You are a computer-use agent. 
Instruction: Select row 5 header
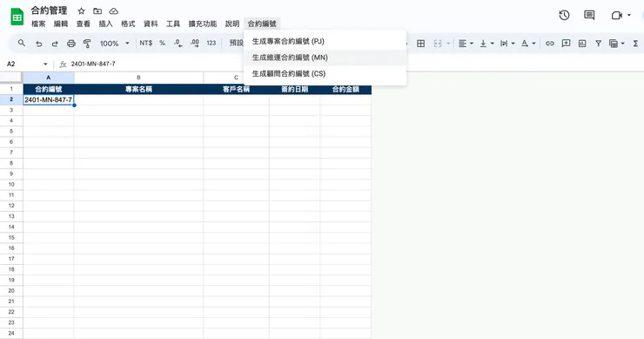(x=11, y=132)
